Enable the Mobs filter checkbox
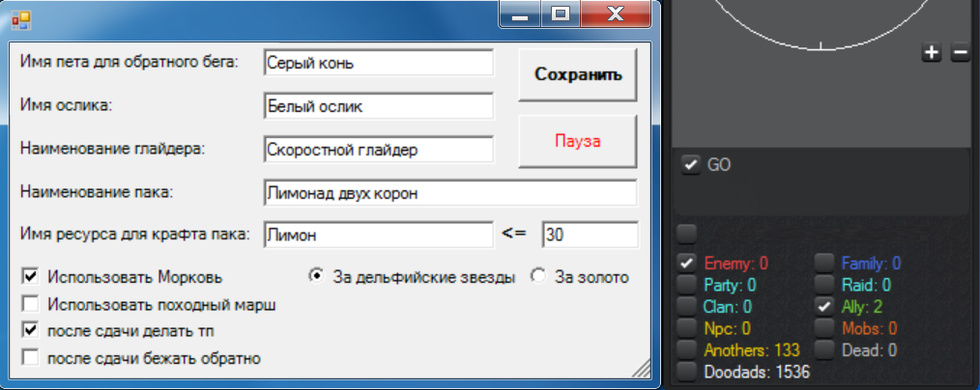The image size is (980, 390). click(x=825, y=328)
